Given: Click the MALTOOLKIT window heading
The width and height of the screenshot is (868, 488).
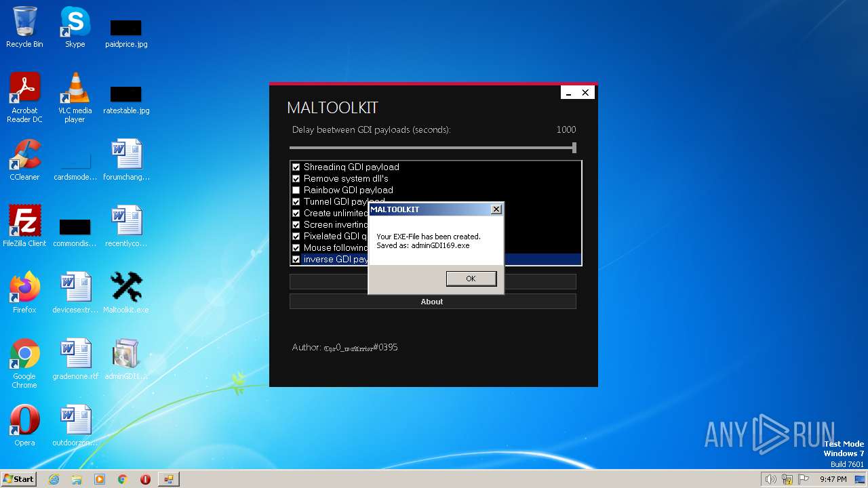Looking at the screenshot, I should pyautogui.click(x=332, y=108).
